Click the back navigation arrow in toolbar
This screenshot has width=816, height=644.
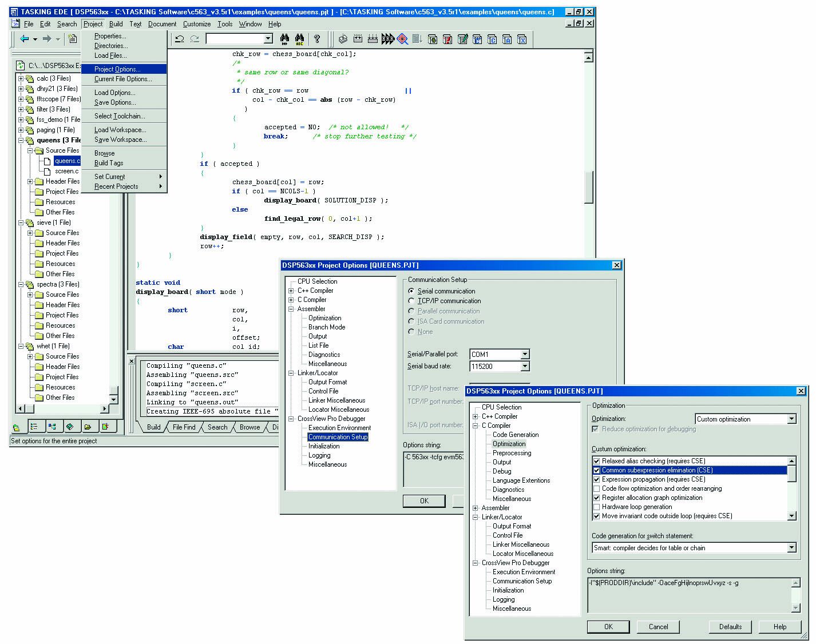pos(24,39)
